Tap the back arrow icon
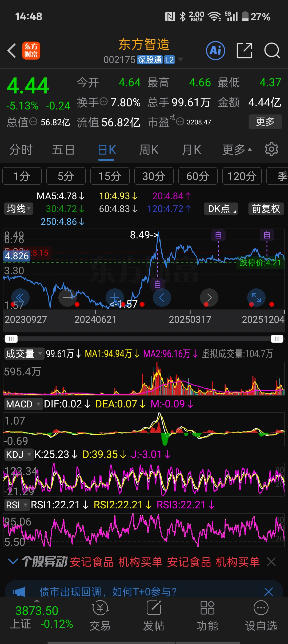This screenshot has width=288, height=644. point(12,50)
